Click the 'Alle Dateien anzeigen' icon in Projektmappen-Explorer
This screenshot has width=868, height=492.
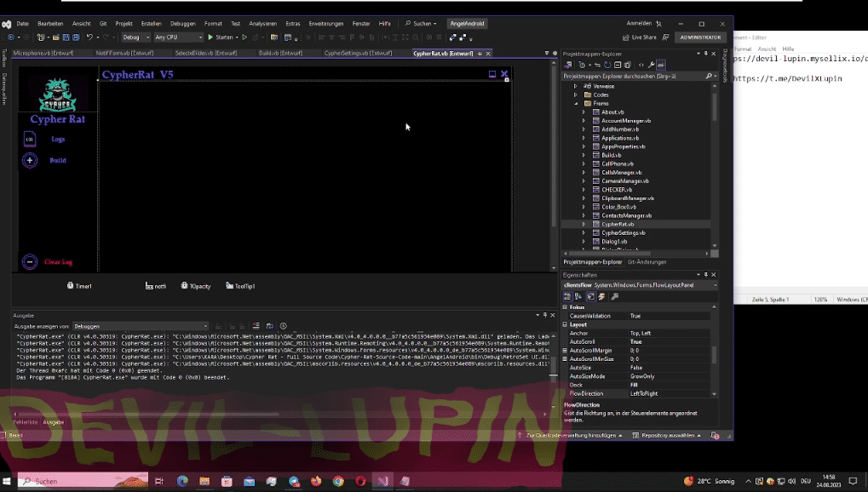(x=629, y=65)
